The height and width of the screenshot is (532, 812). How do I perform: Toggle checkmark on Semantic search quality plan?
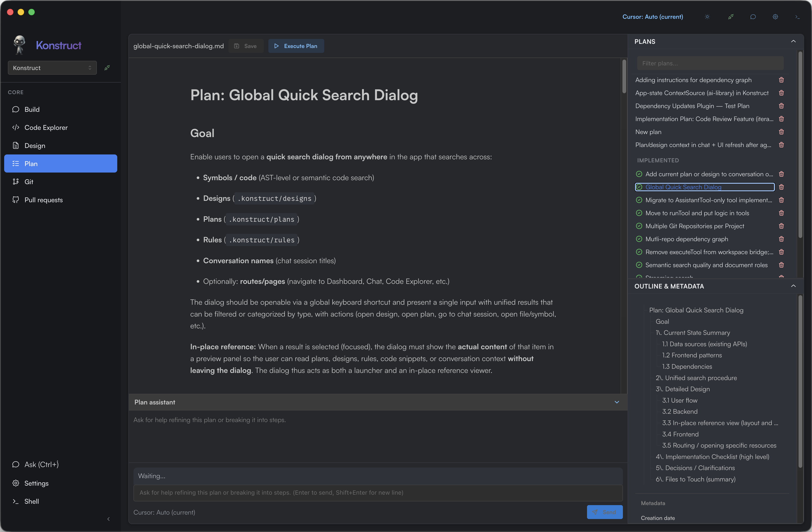click(x=639, y=265)
